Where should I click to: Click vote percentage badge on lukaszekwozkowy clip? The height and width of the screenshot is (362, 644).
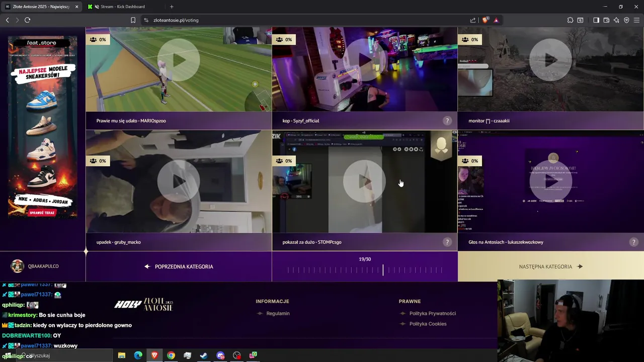click(x=470, y=161)
